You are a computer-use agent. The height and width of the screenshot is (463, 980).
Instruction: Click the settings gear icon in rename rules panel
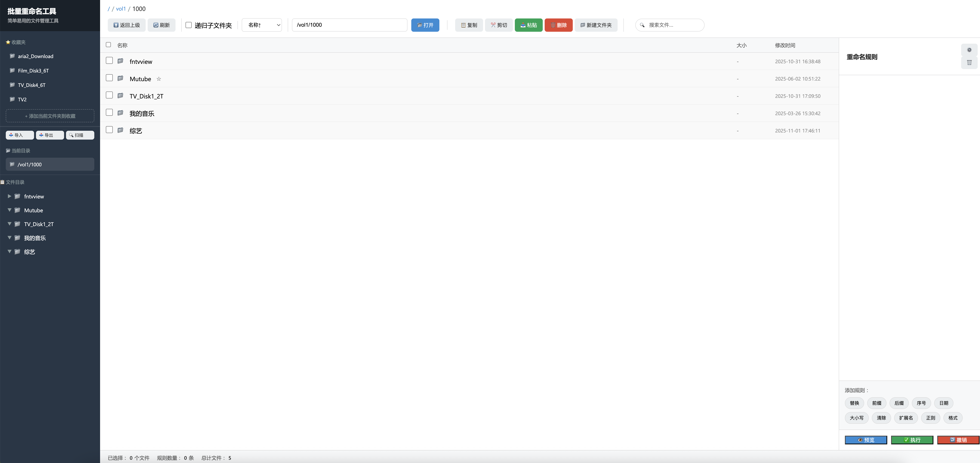969,50
